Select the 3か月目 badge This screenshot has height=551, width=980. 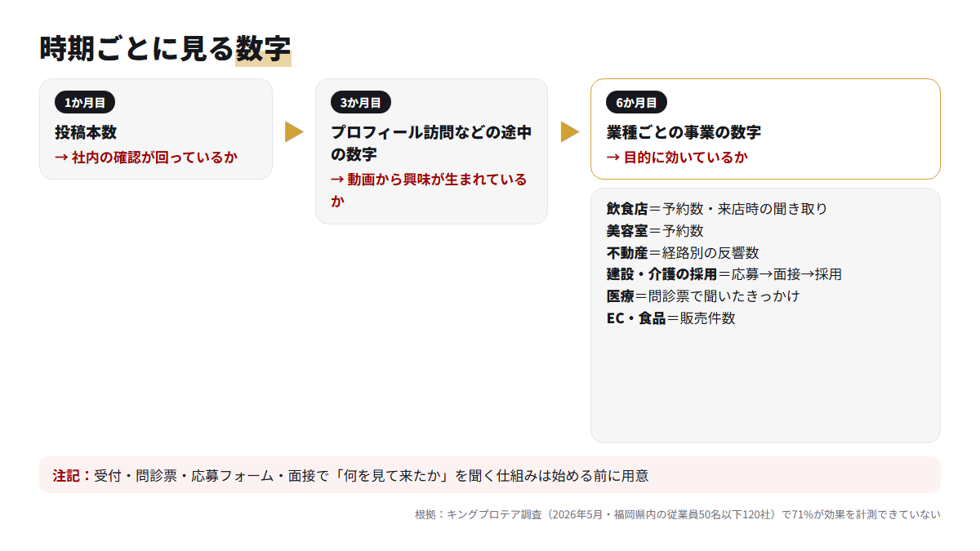361,102
